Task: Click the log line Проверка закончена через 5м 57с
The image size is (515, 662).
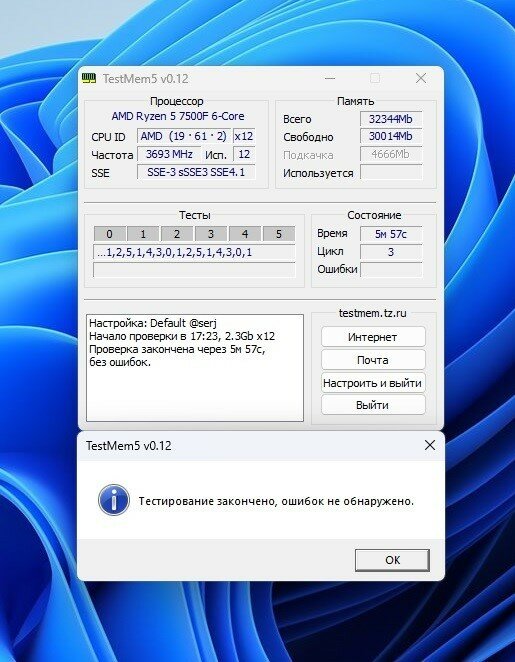Action: pos(177,350)
